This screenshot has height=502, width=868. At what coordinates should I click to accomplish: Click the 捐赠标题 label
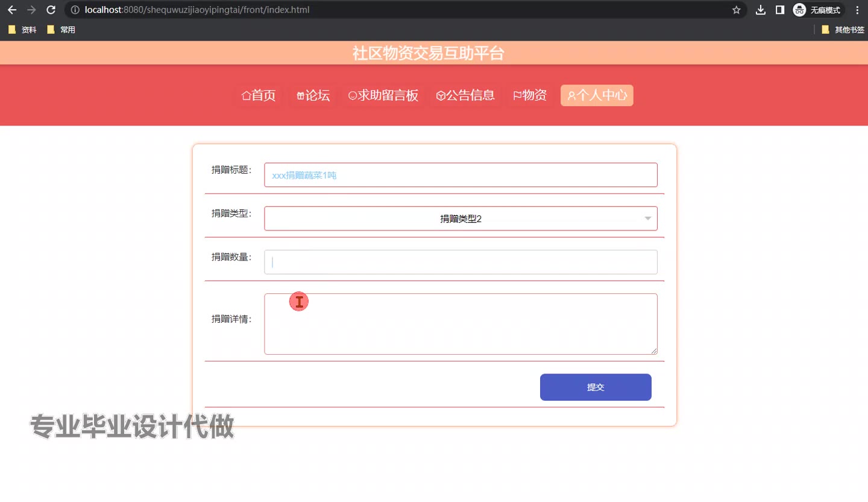(231, 170)
